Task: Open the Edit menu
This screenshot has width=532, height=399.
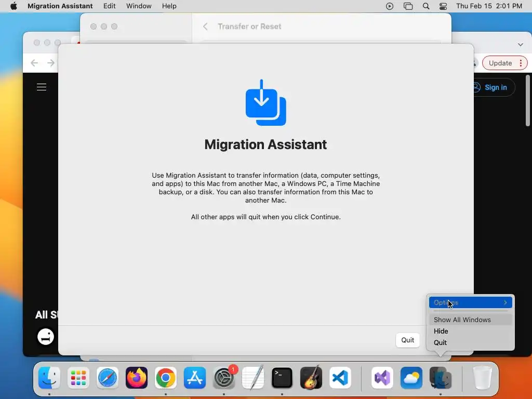Action: [109, 6]
